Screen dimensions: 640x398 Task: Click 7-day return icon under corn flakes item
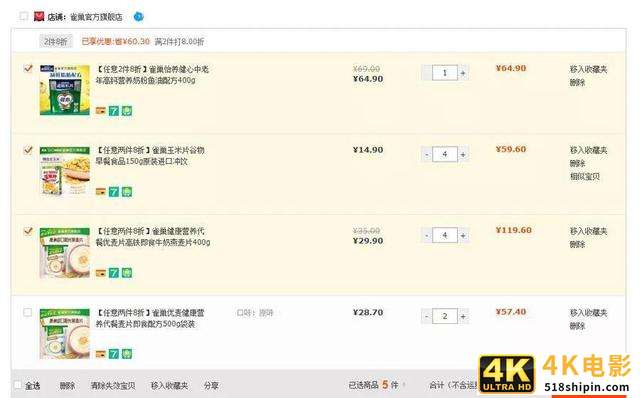114,191
